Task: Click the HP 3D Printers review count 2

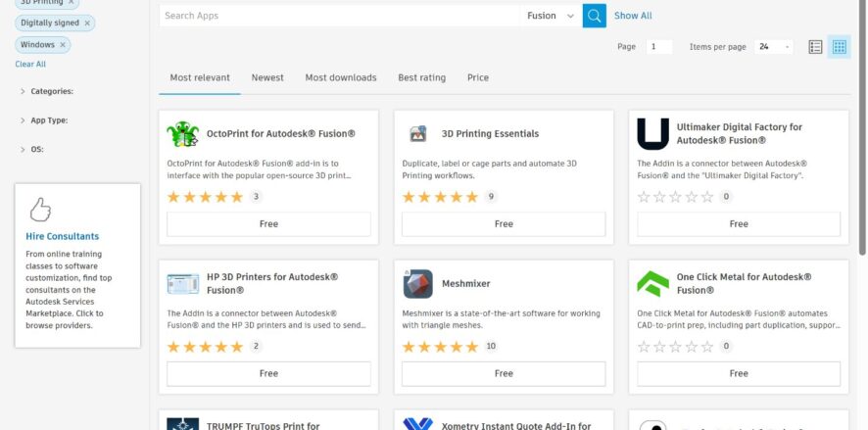Action: [256, 347]
